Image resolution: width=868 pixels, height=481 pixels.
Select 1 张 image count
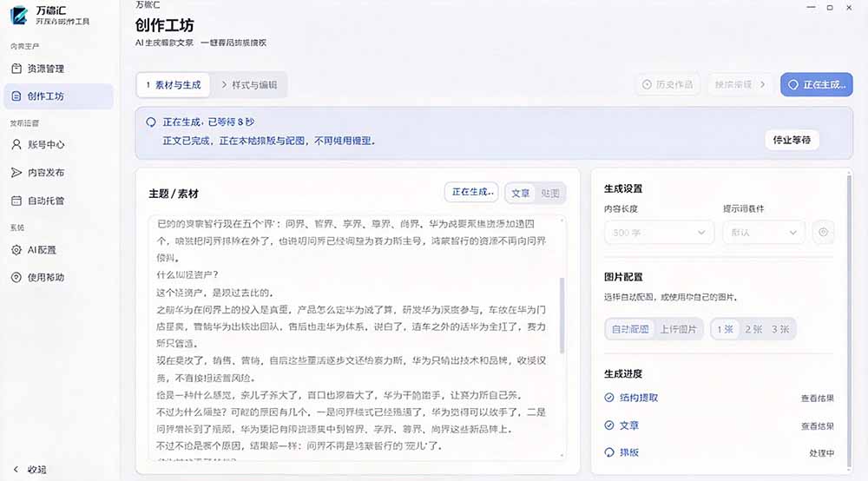[725, 329]
